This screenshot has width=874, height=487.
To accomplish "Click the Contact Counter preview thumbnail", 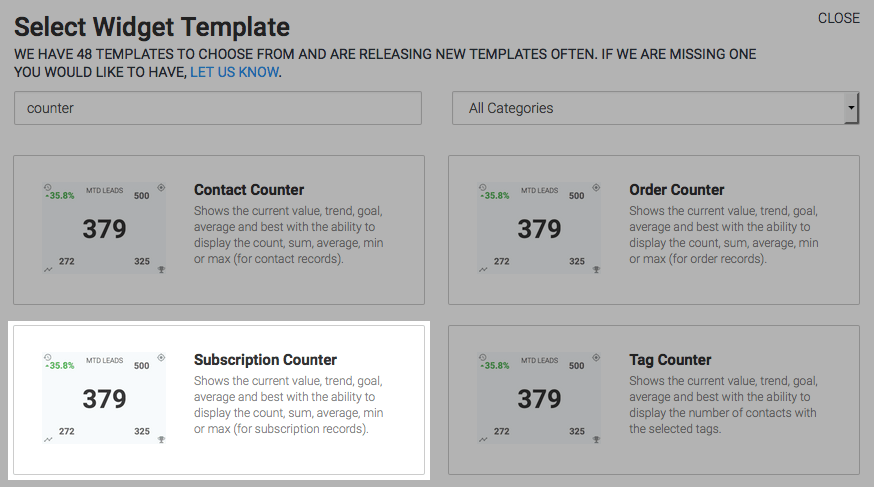I will coord(104,228).
